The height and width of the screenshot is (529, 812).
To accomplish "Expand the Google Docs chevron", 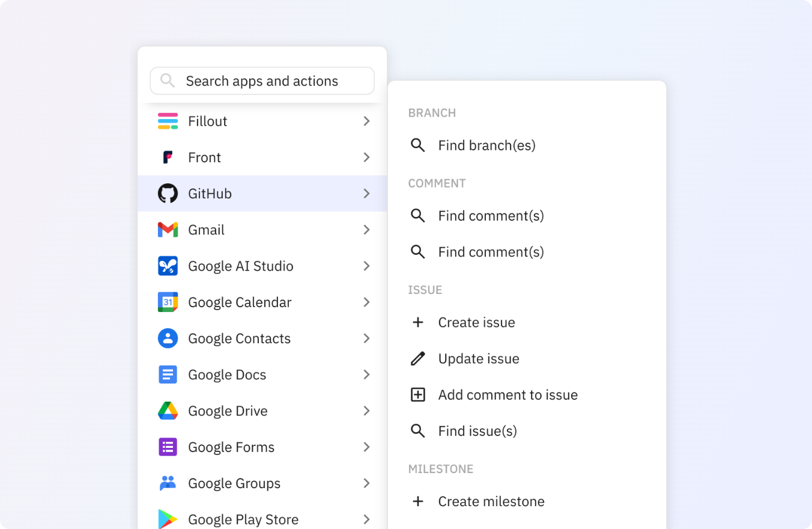I will tap(366, 375).
